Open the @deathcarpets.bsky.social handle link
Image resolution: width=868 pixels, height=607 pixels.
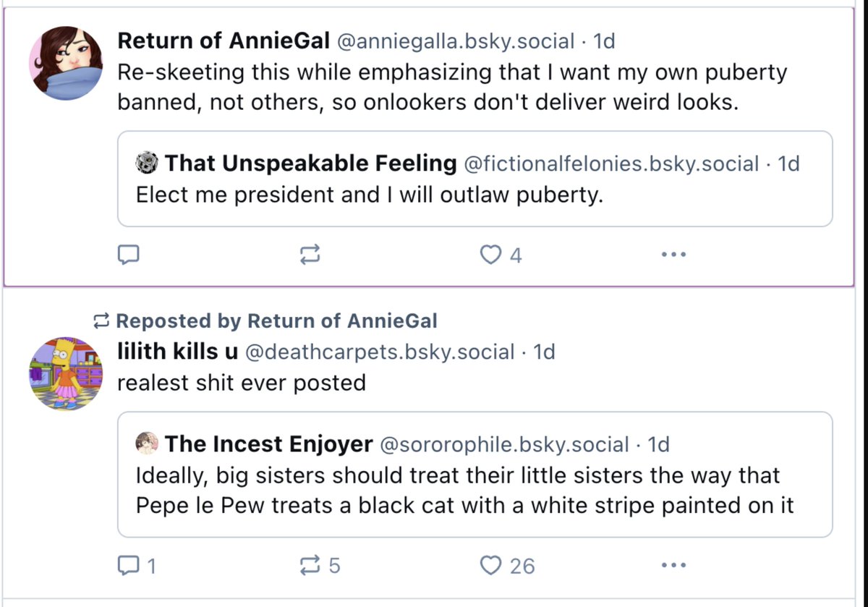point(380,352)
